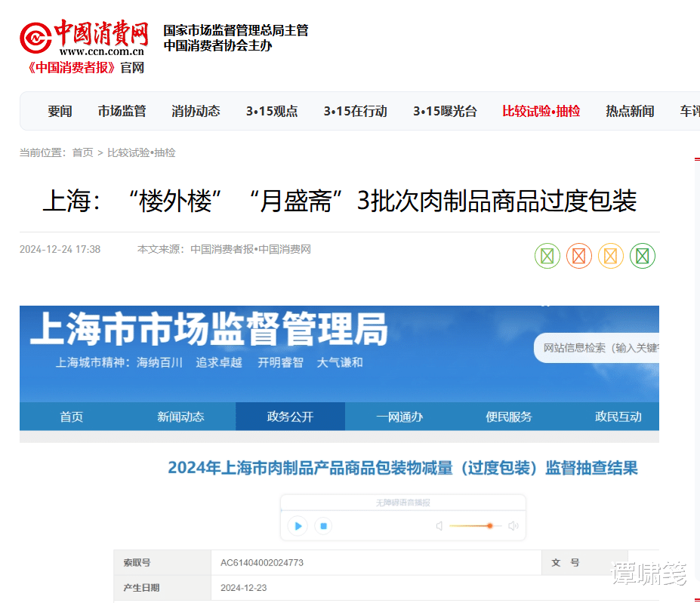Stop the voice broadcast playback
The image size is (700, 603).
(x=324, y=526)
